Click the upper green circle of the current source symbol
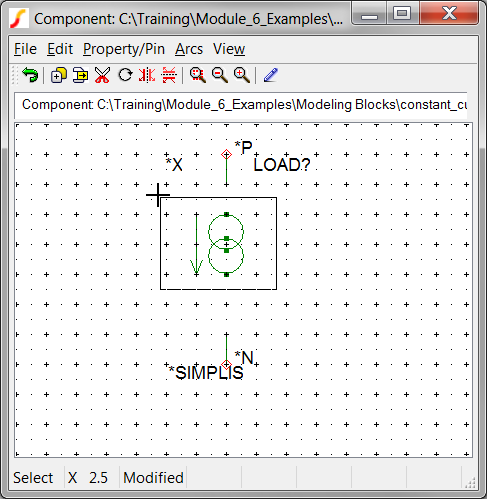The height and width of the screenshot is (499, 487). click(226, 232)
